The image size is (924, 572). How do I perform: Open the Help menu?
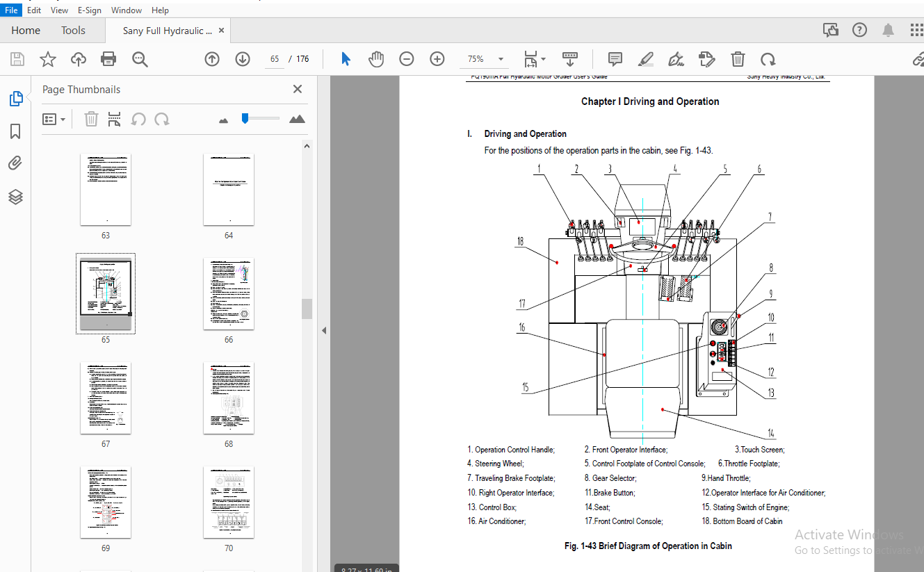pos(160,10)
